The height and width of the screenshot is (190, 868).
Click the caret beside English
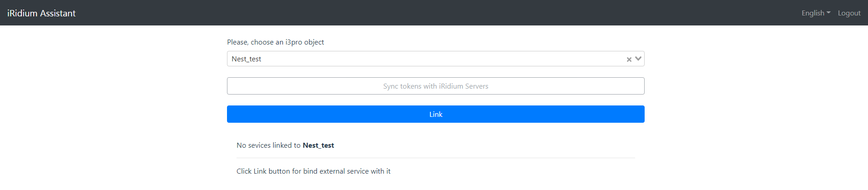point(829,13)
